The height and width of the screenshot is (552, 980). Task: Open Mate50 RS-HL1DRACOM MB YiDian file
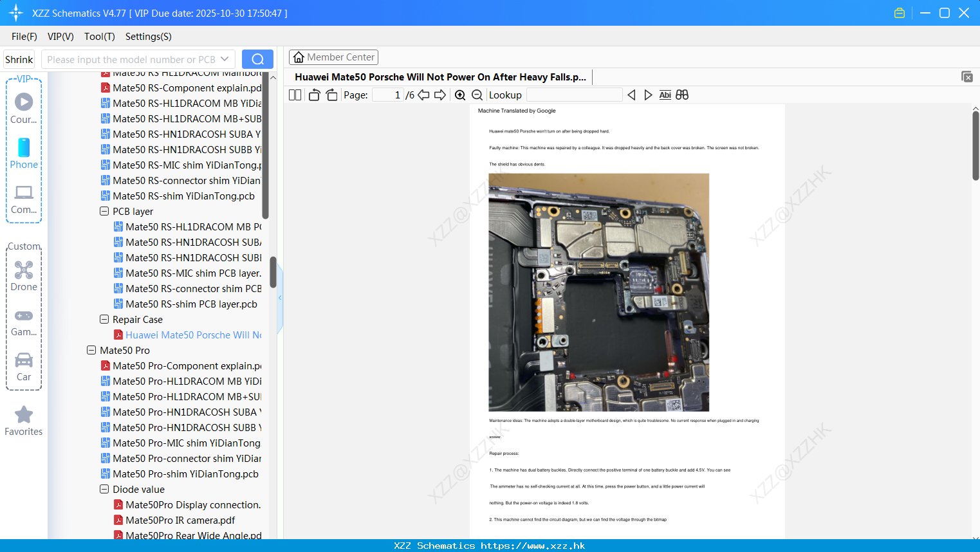coord(181,103)
